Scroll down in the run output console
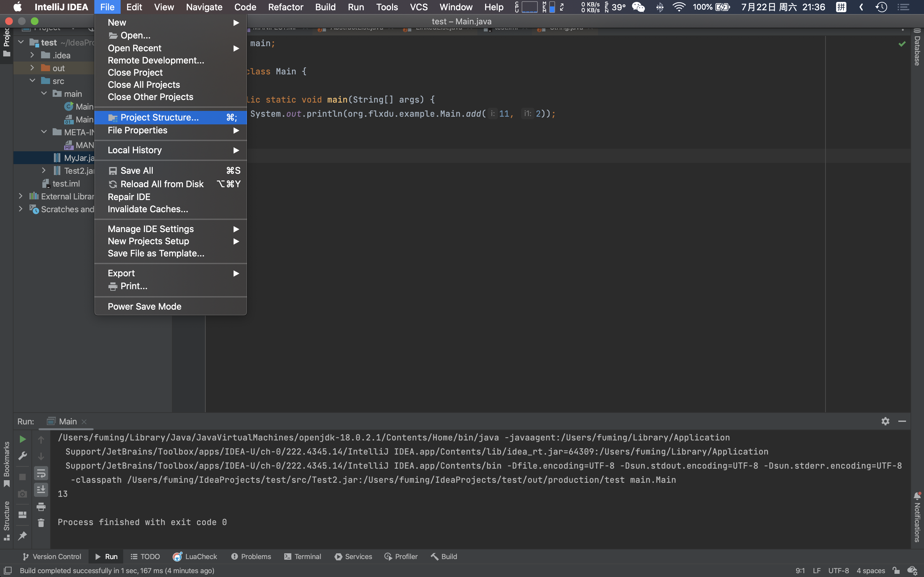 [x=41, y=456]
